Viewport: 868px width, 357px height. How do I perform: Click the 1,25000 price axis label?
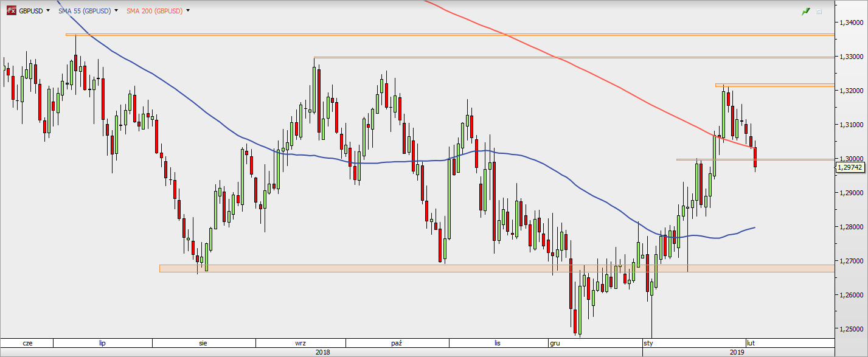(852, 329)
